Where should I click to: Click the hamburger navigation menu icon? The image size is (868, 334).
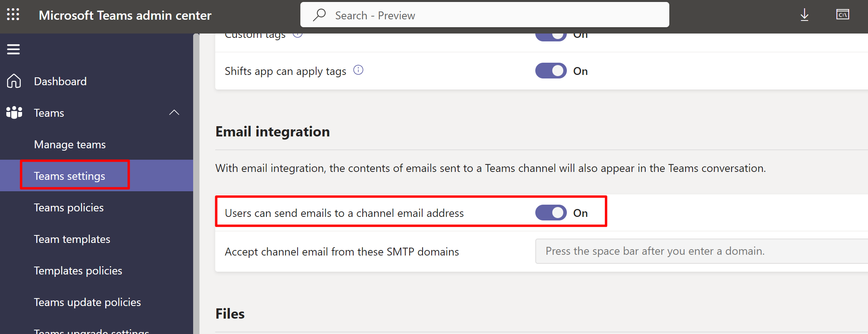pos(13,49)
